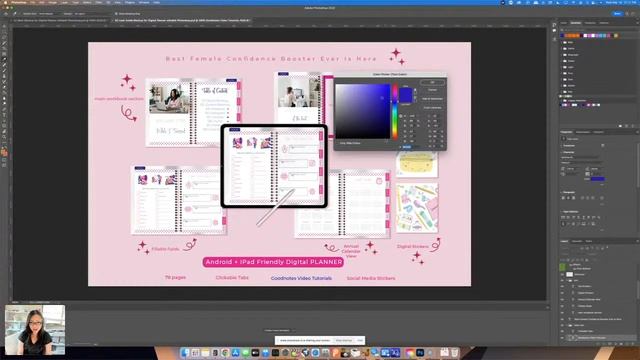Viewport: 640px width, 360px height.
Task: Click the blue Share button
Action: tap(617, 13)
